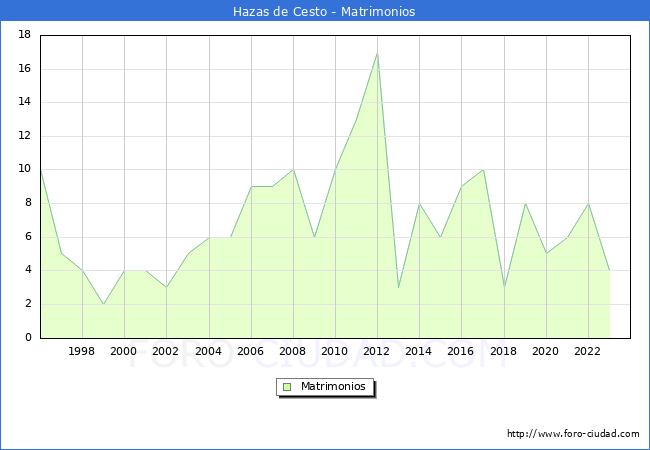650x450 pixels.
Task: Select the 2020 x-axis label
Action: 546,351
